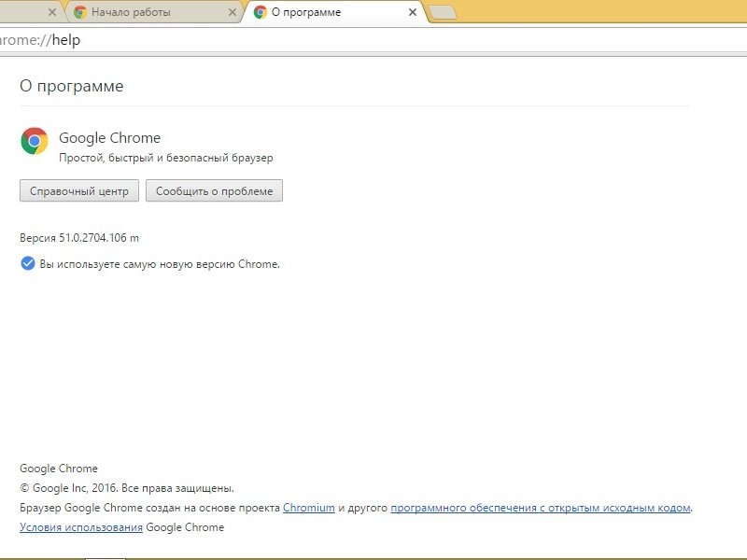
Task: Click the О программе page heading
Action: click(72, 86)
